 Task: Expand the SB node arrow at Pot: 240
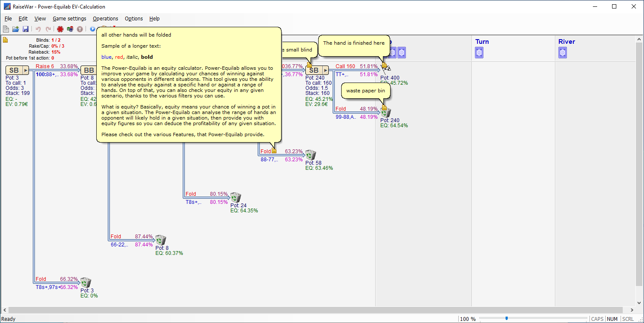click(x=325, y=70)
